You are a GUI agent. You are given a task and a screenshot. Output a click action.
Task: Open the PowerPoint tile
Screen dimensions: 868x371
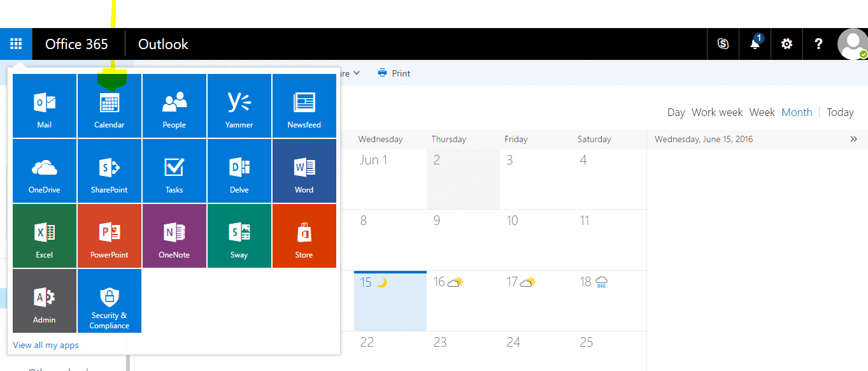click(x=110, y=235)
